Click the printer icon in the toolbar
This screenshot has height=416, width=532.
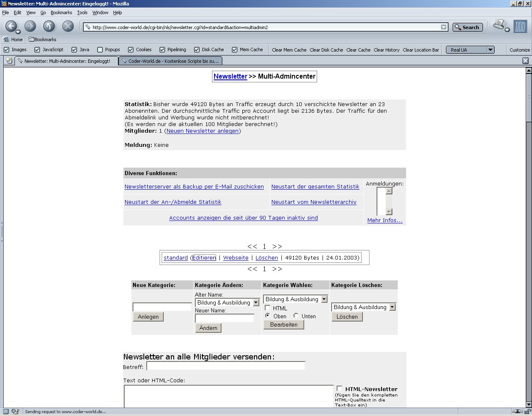coord(499,25)
